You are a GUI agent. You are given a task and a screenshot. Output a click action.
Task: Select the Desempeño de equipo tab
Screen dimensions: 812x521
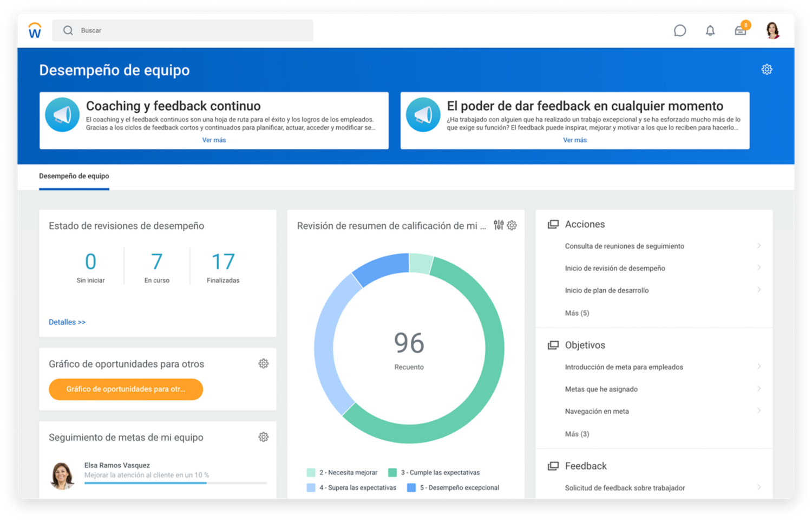tap(74, 177)
